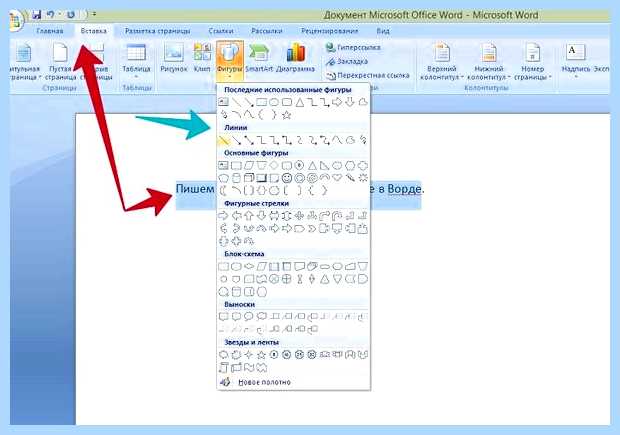
Task: Insert the Right Arrow from Фигурные стрелки
Action: point(223,216)
